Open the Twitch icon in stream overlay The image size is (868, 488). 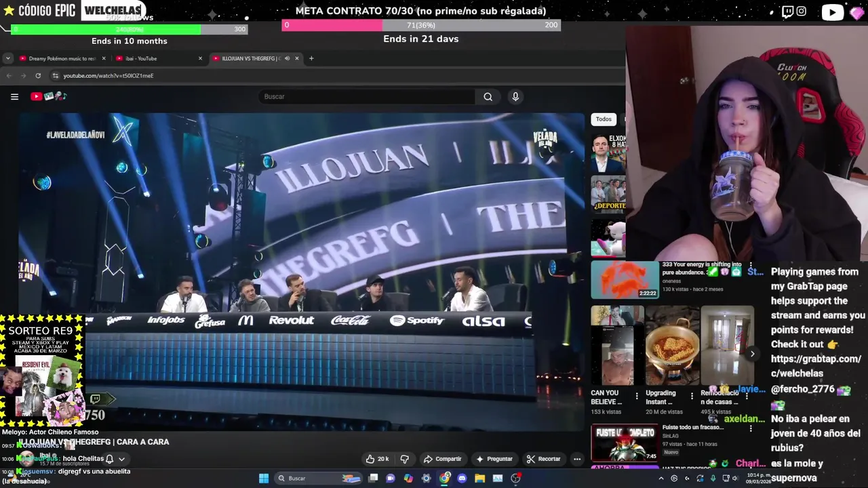(x=787, y=11)
